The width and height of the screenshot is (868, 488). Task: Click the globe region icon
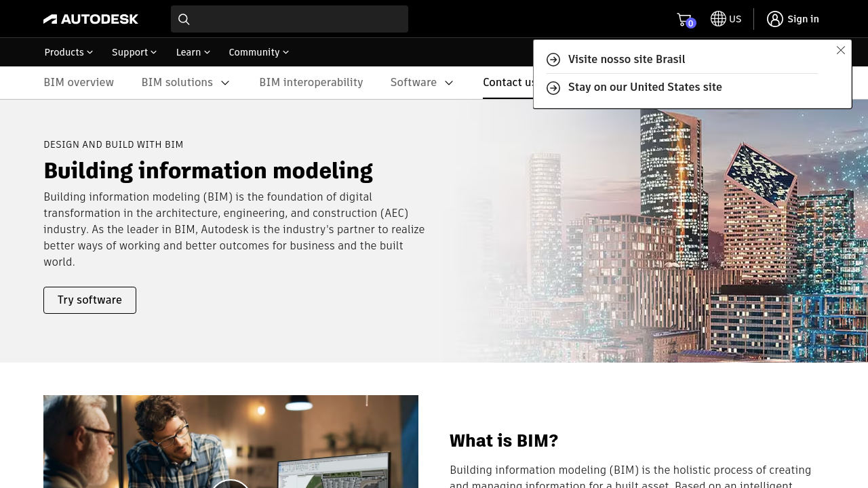click(x=718, y=19)
